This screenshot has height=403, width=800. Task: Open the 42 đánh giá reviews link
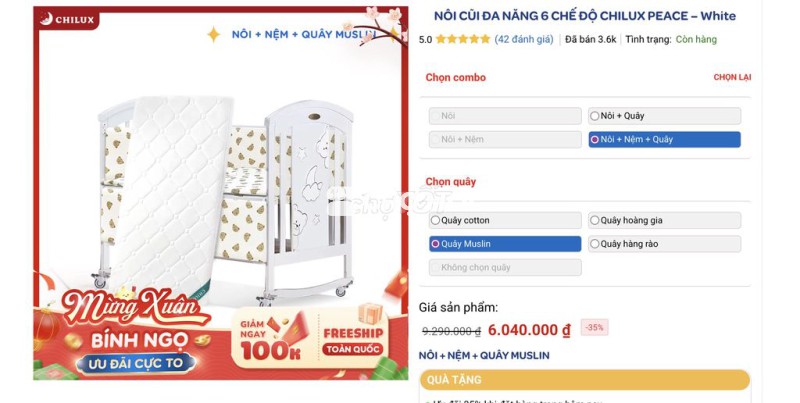523,39
